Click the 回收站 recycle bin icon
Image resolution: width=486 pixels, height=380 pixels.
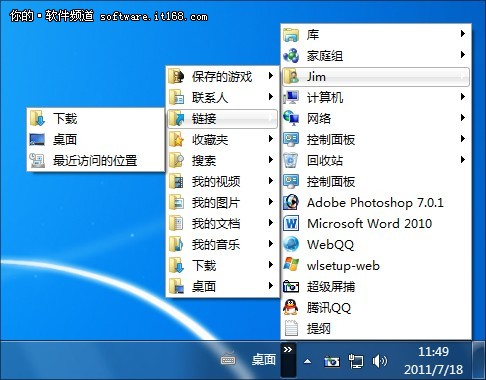point(291,160)
